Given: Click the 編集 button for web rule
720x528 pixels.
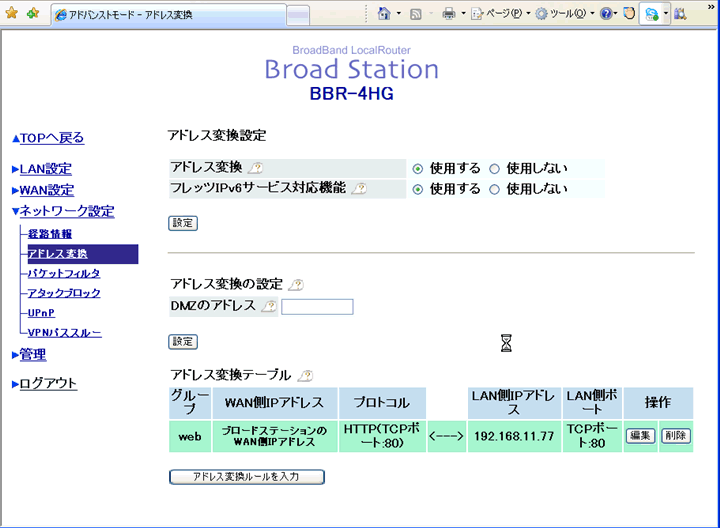Looking at the screenshot, I should pos(641,436).
